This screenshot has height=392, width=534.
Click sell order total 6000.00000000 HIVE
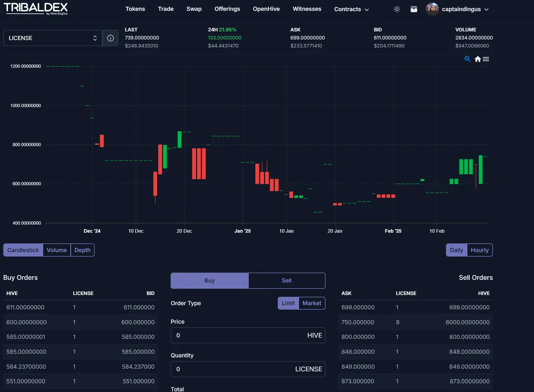pos(468,322)
